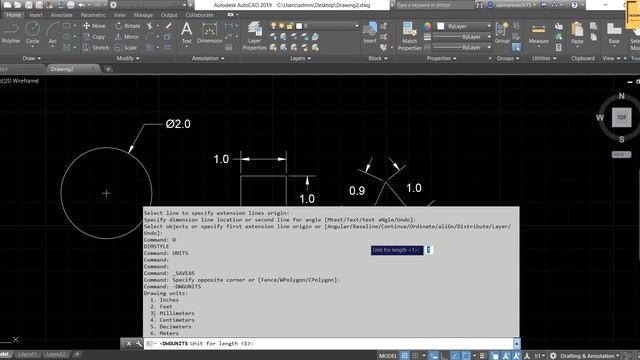Screen dimensions: 640x360
Task: Expand the Properties panel
Action: pyautogui.click(x=441, y=58)
